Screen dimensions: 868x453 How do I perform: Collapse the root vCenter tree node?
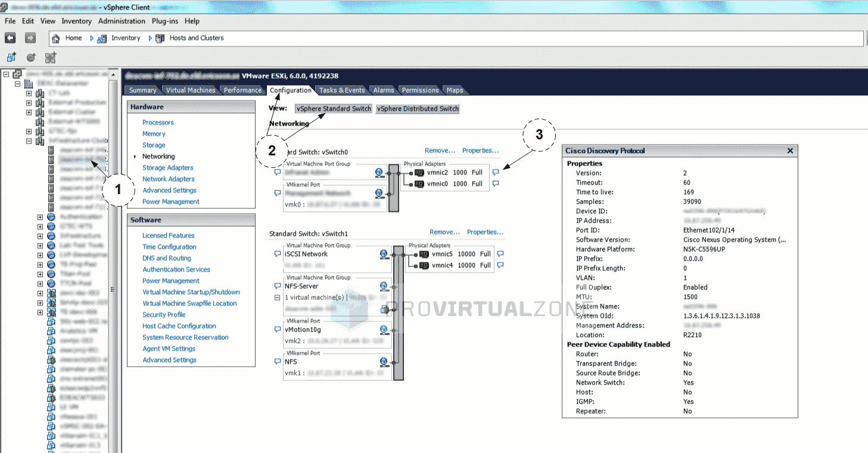coord(6,74)
